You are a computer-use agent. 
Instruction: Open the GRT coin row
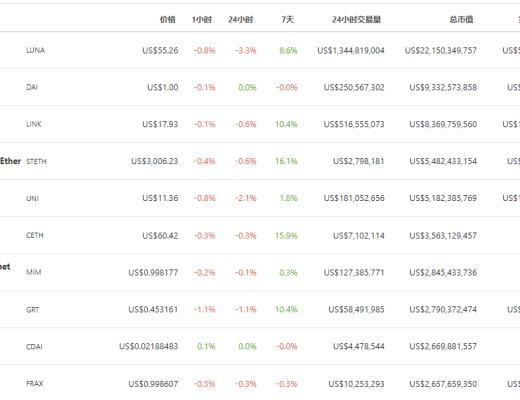click(260, 310)
